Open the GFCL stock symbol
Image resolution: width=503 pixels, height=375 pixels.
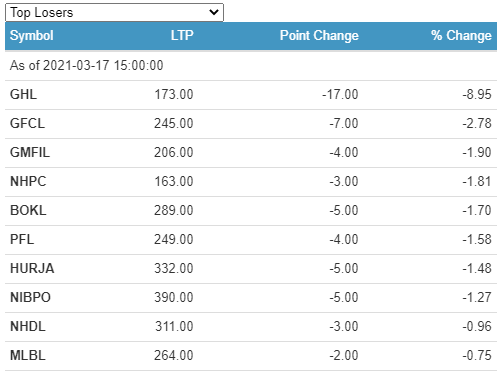click(27, 123)
